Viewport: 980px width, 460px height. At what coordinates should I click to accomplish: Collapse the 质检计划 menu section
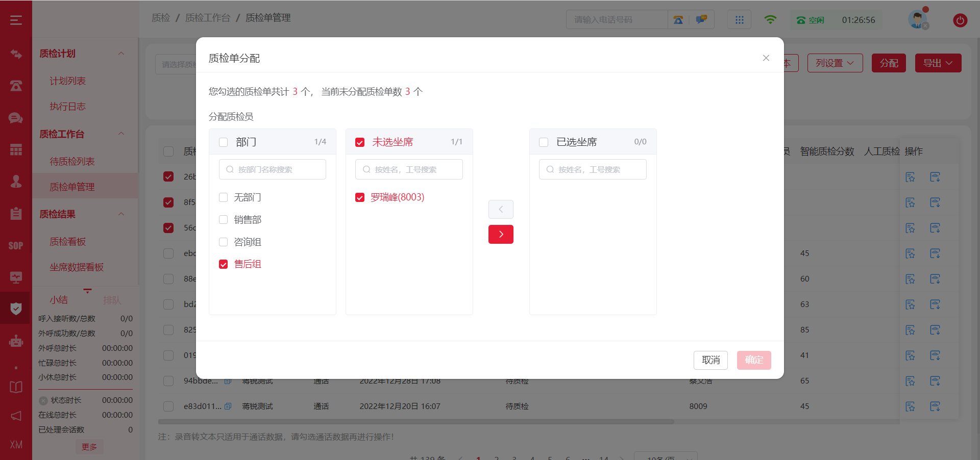(x=121, y=54)
